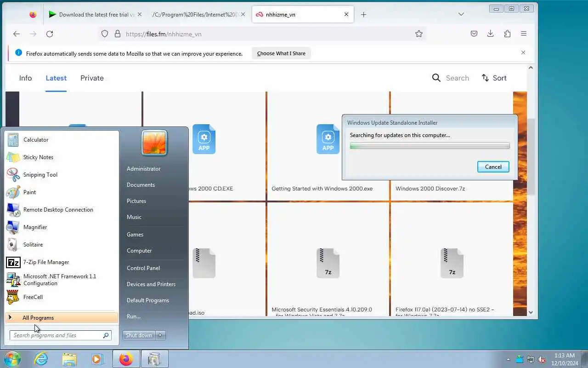The image size is (588, 368).
Task: Open Documents from Start menu
Action: point(141,185)
